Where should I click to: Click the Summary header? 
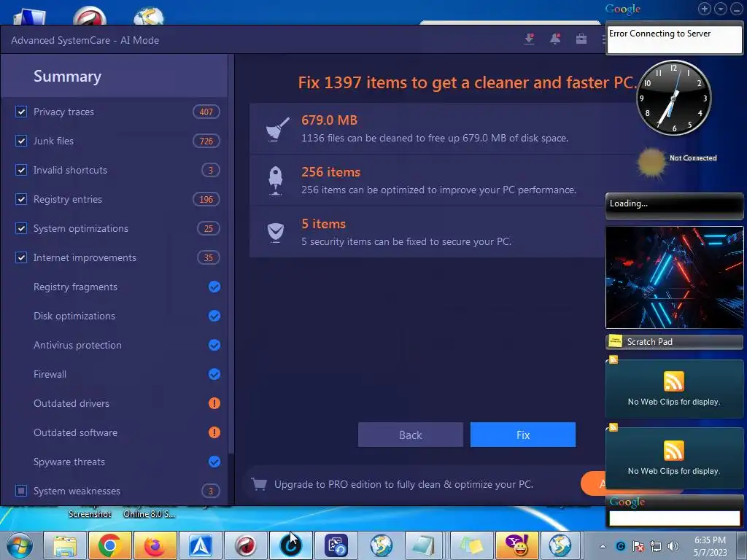pyautogui.click(x=67, y=76)
